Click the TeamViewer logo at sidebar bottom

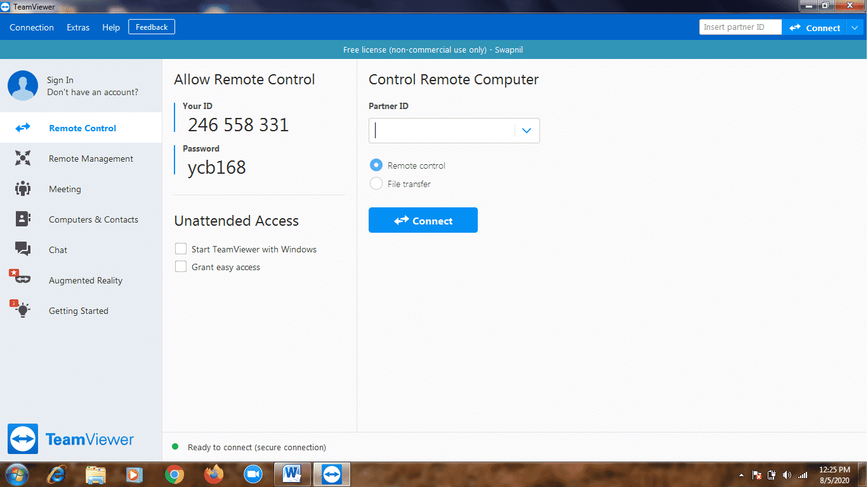coord(71,439)
